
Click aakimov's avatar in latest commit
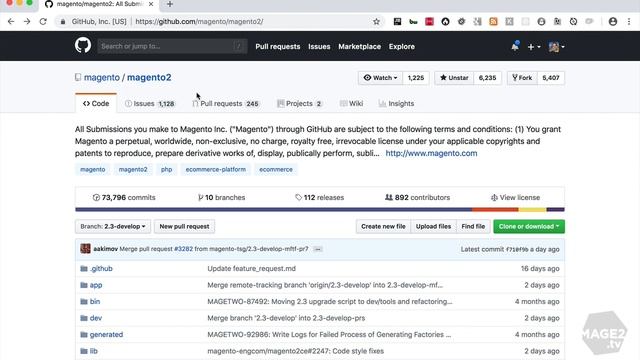point(85,249)
